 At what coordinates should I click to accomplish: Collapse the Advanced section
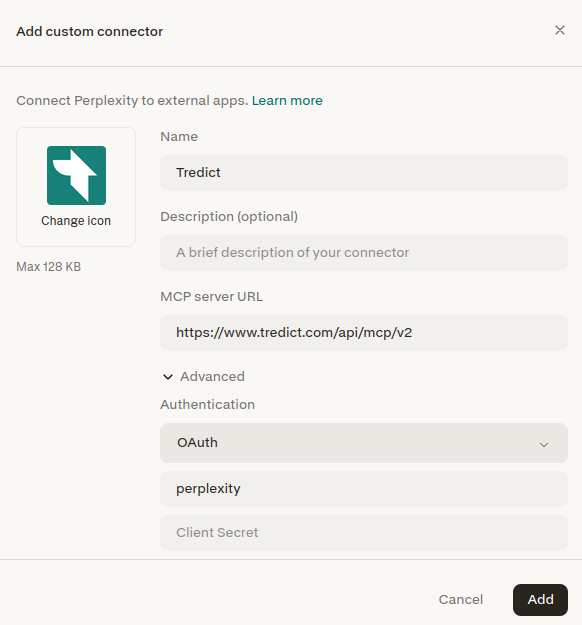[x=204, y=376]
